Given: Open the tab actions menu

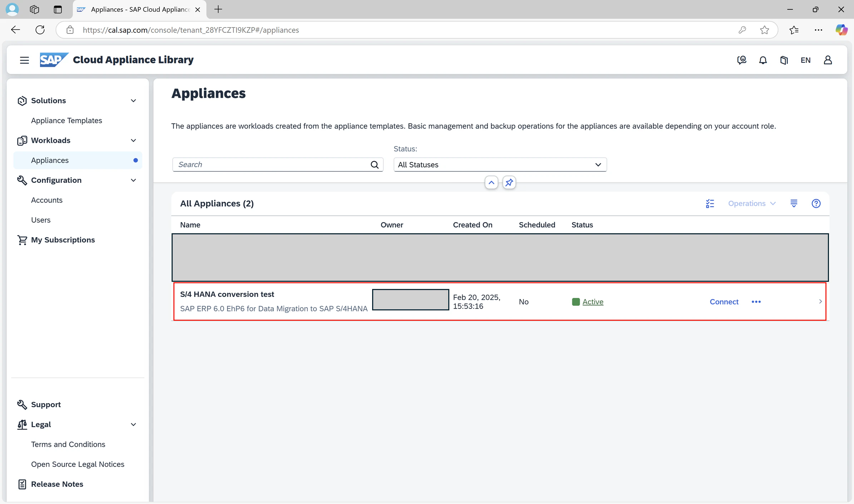Looking at the screenshot, I should [58, 9].
